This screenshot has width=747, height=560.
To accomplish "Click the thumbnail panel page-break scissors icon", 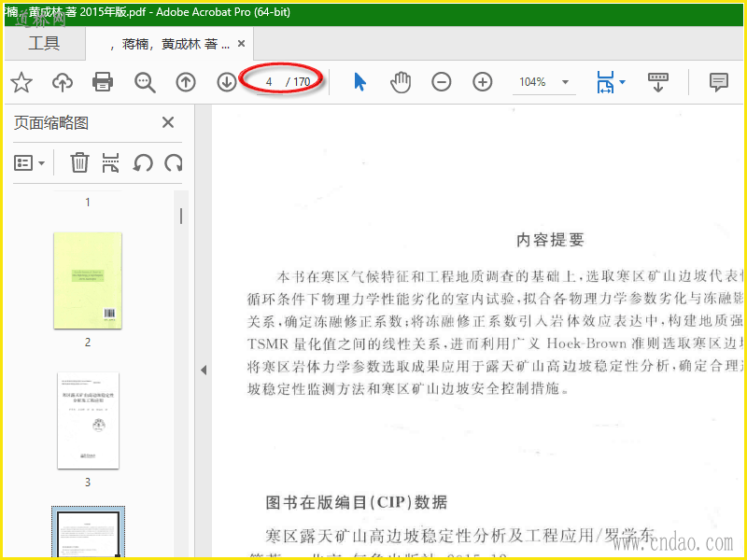I will [110, 162].
